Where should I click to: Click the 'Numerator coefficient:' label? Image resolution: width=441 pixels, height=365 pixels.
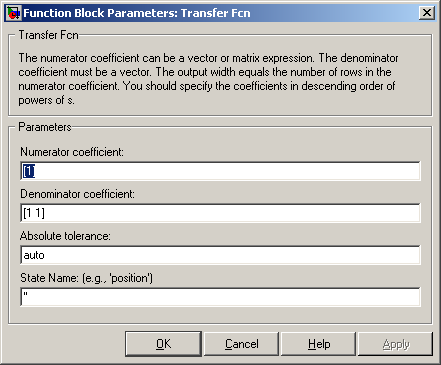click(72, 152)
